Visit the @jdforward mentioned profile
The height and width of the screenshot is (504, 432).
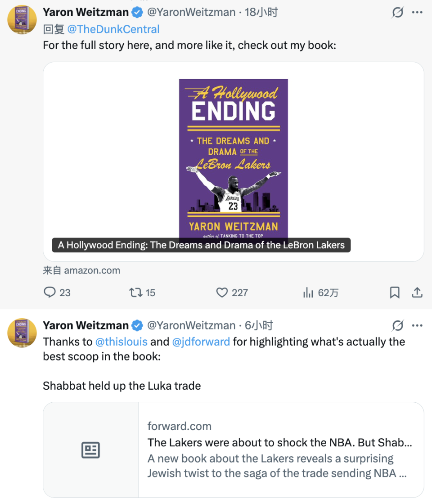point(201,342)
